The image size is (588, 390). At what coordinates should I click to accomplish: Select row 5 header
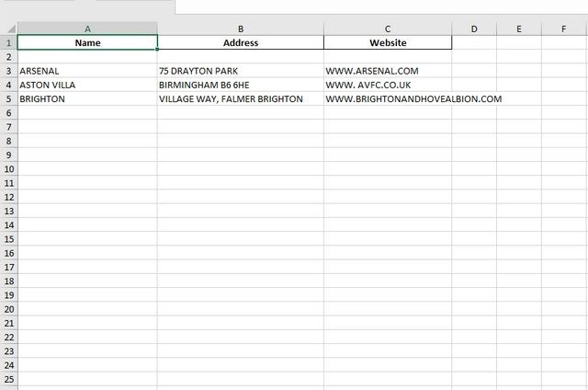coord(8,98)
